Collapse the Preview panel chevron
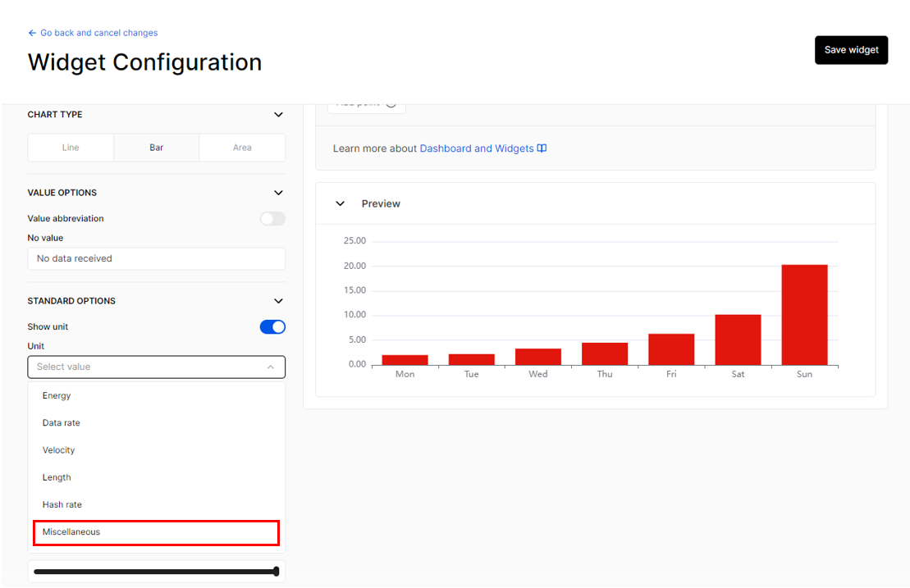The width and height of the screenshot is (910, 588). (340, 203)
